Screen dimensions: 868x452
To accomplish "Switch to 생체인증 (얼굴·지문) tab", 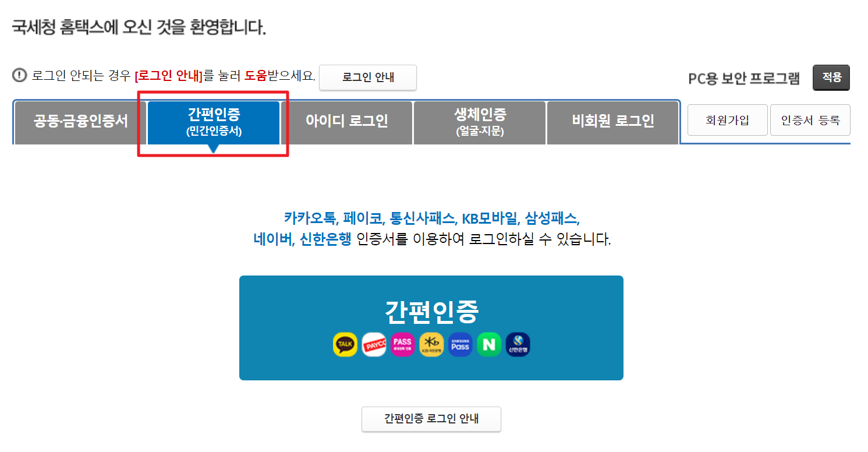I will click(x=480, y=122).
